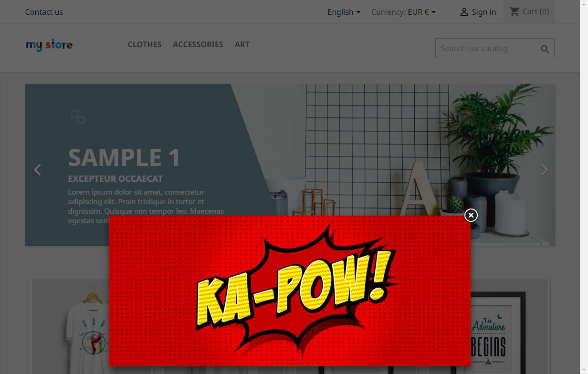
Task: Open the CLOTHES menu category
Action: click(145, 44)
